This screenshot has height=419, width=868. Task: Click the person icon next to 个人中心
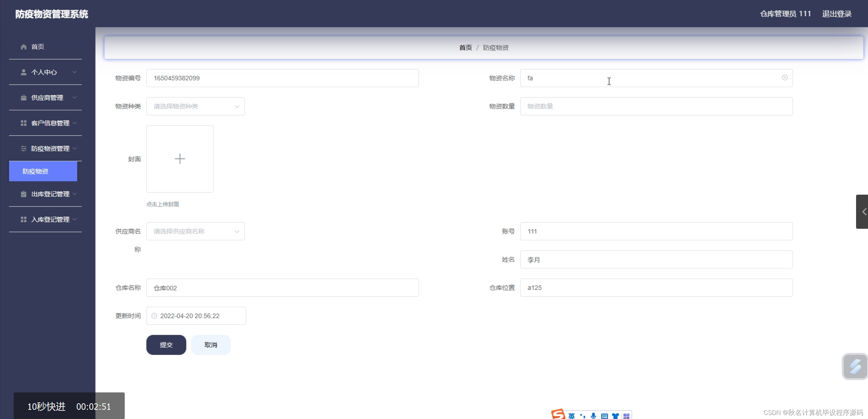pos(24,72)
